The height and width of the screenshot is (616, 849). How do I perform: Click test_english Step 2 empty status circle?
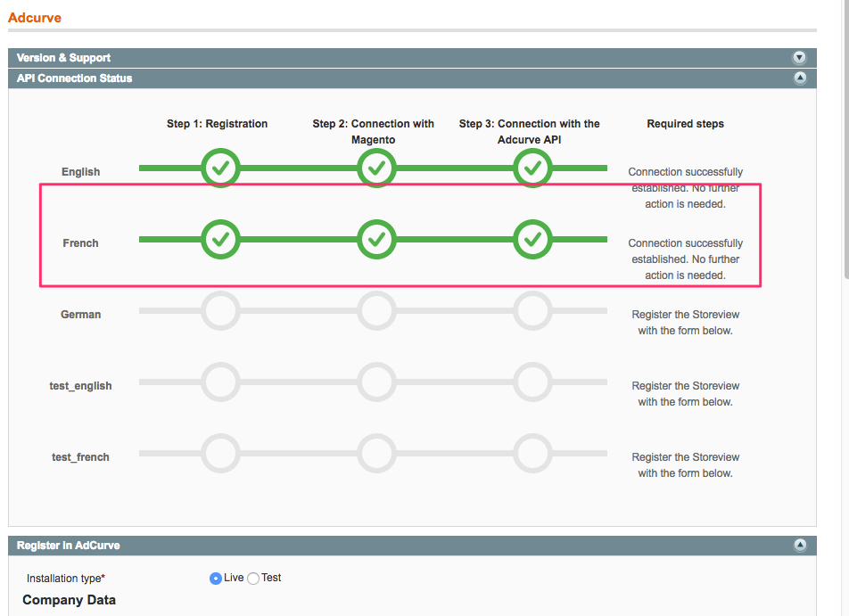point(376,382)
